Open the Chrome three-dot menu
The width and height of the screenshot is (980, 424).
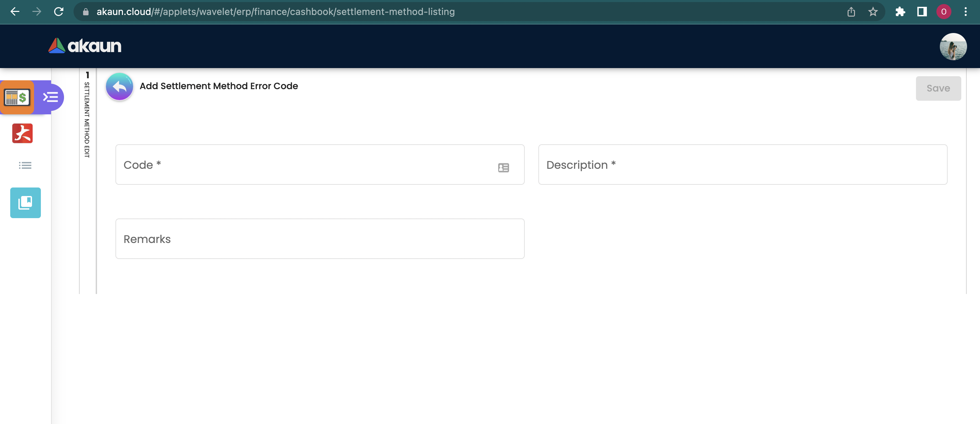coord(966,12)
